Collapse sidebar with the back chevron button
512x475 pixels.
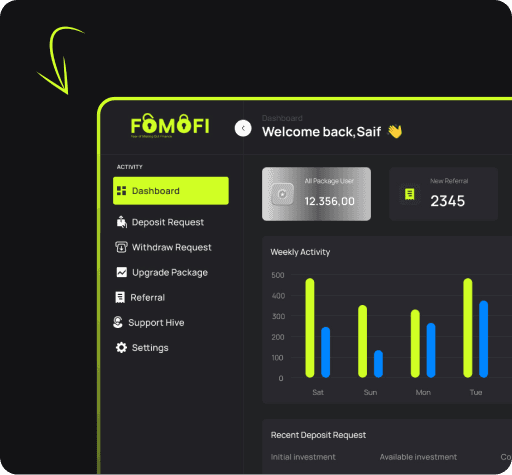(243, 128)
